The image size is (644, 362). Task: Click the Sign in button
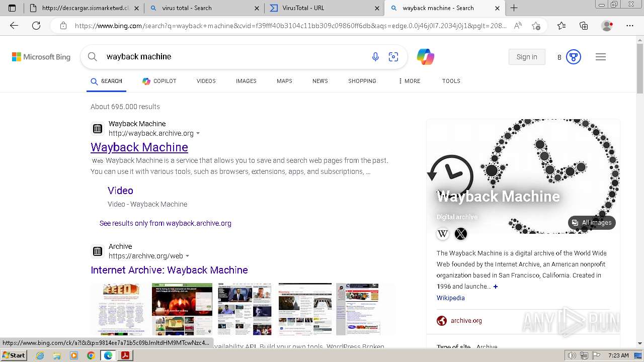point(527,57)
